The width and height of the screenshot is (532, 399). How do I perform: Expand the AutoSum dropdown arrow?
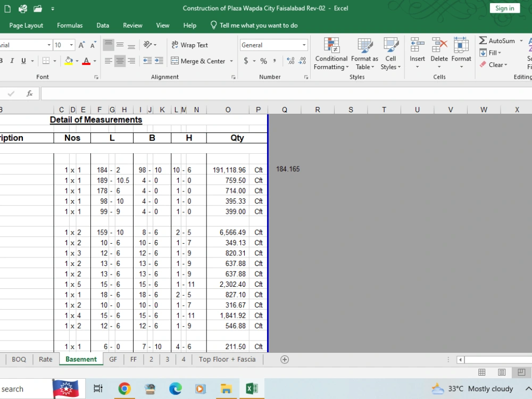(521, 41)
